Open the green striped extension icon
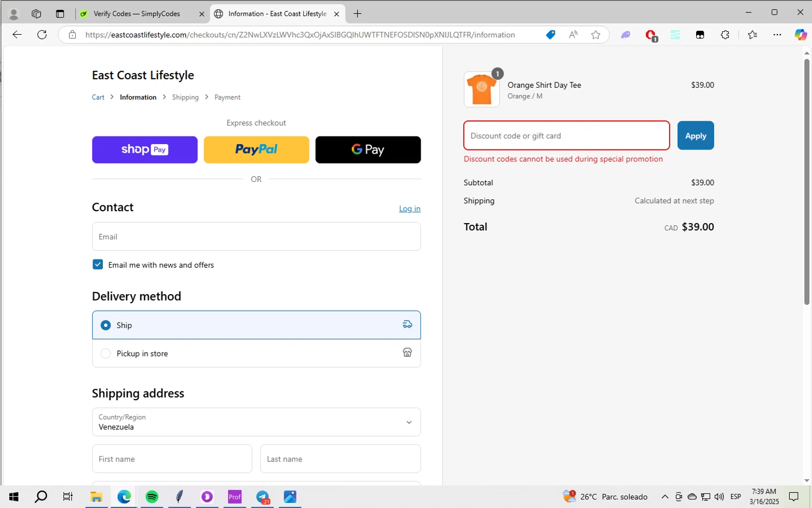812x508 pixels. coord(675,35)
